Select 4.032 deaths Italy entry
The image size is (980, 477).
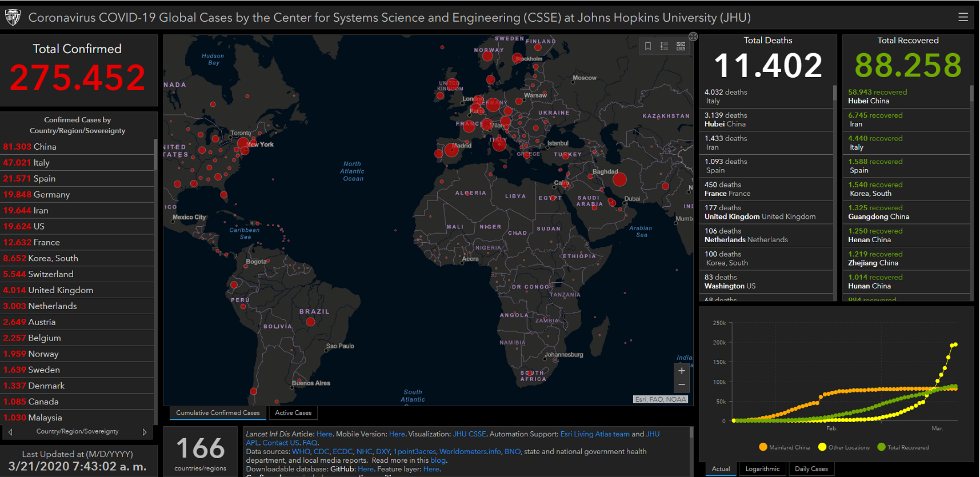tap(766, 97)
